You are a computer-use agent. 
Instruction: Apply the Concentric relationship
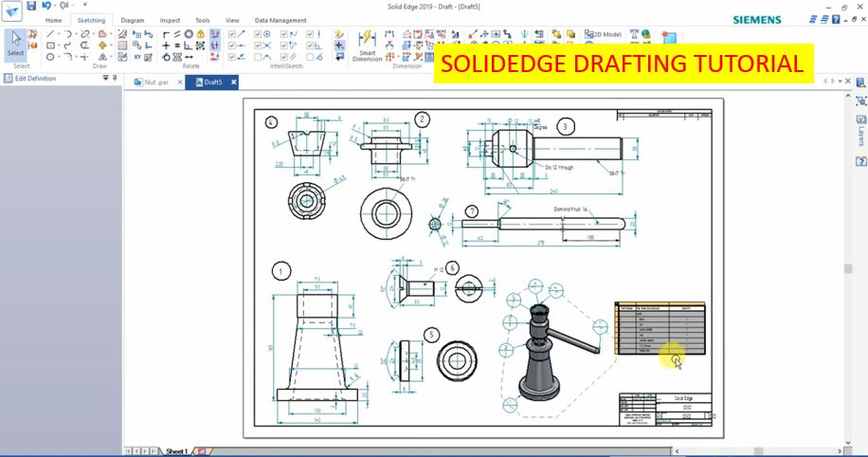click(x=189, y=34)
